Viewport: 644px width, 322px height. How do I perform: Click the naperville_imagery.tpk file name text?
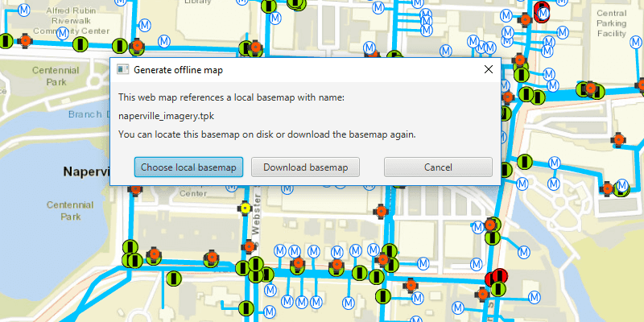click(166, 116)
